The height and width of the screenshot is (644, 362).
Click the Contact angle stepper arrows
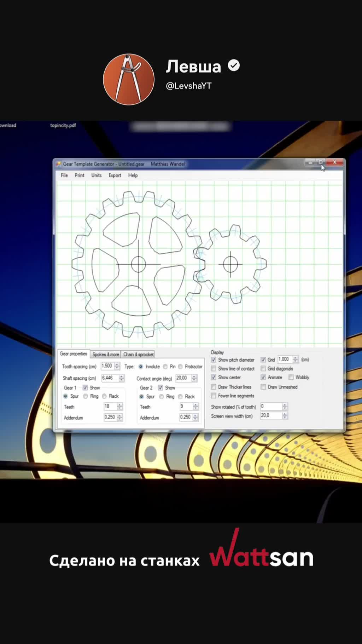194,378
